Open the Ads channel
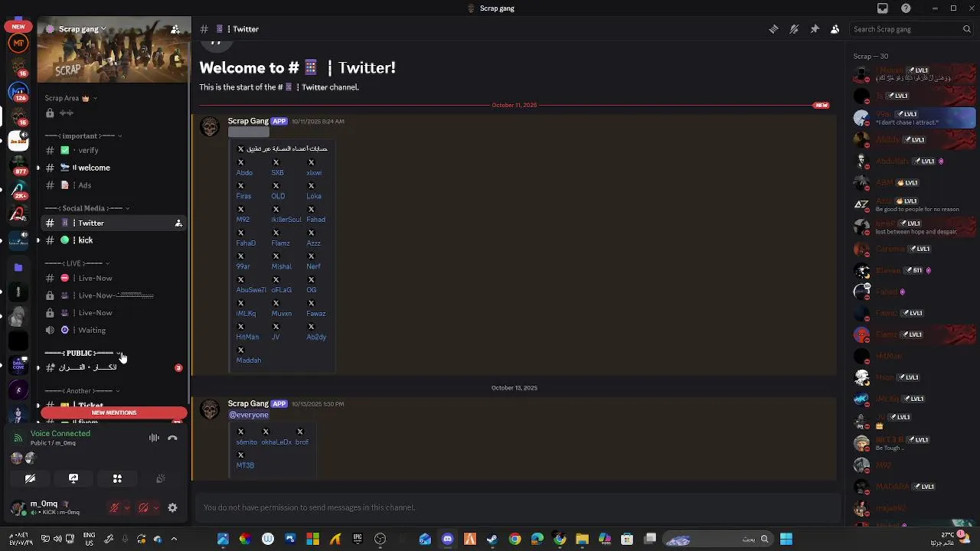Screen dimensions: 980x551 tap(113, 185)
